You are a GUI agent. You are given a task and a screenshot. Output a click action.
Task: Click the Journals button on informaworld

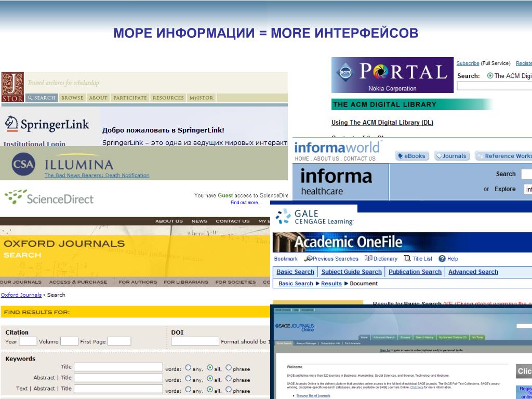[452, 156]
